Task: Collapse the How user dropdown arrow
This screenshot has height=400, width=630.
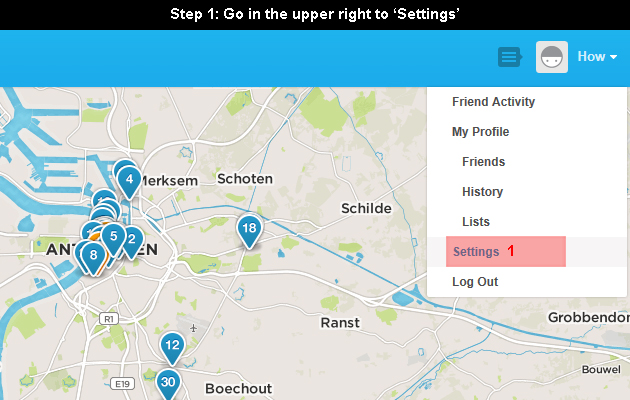Action: [613, 57]
